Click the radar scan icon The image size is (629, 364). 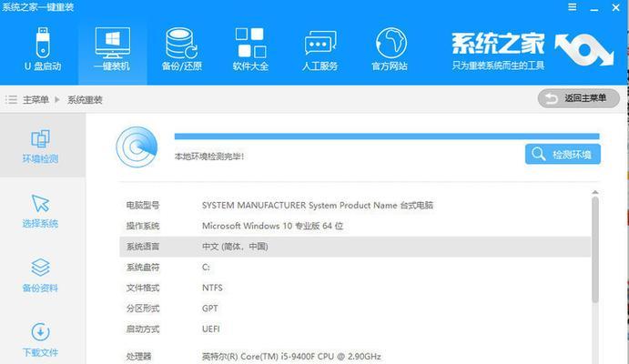pyautogui.click(x=137, y=147)
